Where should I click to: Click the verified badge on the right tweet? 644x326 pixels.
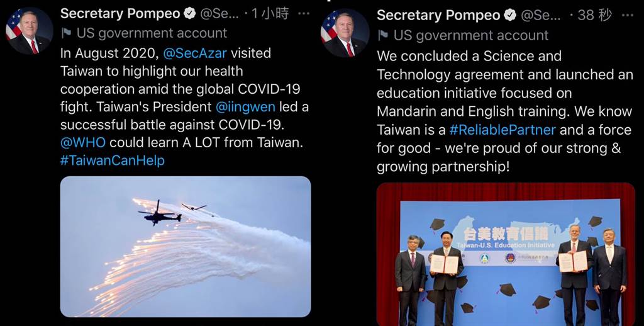pos(509,16)
